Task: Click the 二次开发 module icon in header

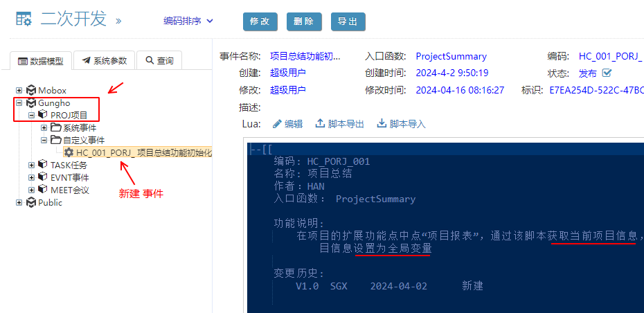Action: (x=24, y=19)
